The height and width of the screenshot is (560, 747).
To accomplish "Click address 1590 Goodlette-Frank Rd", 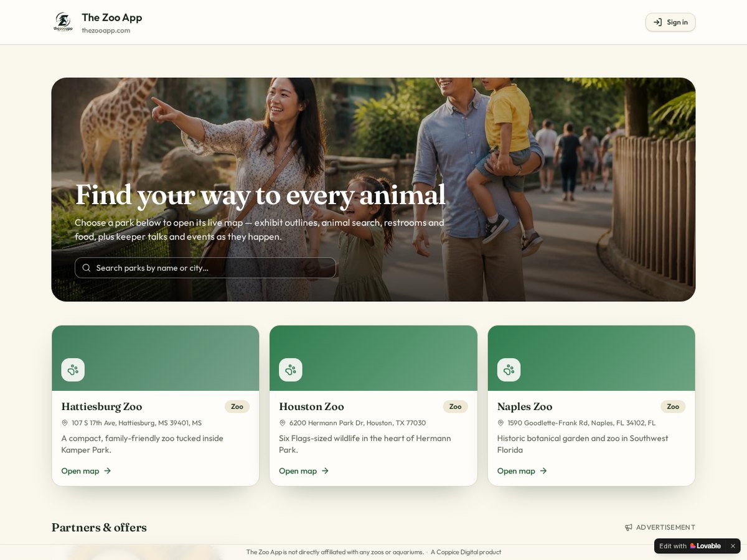I will point(581,423).
